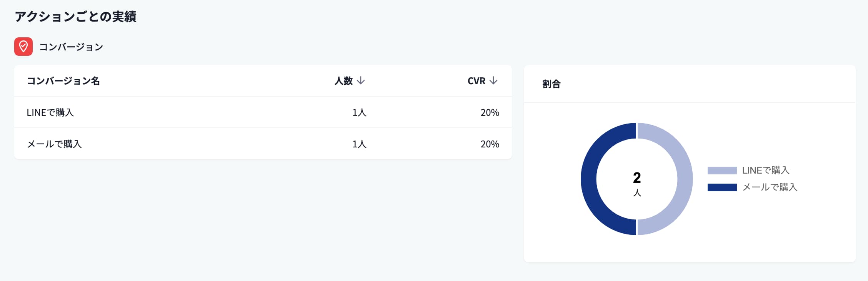This screenshot has width=868, height=281.
Task: Click the sort arrow next to CVR
Action: point(493,81)
